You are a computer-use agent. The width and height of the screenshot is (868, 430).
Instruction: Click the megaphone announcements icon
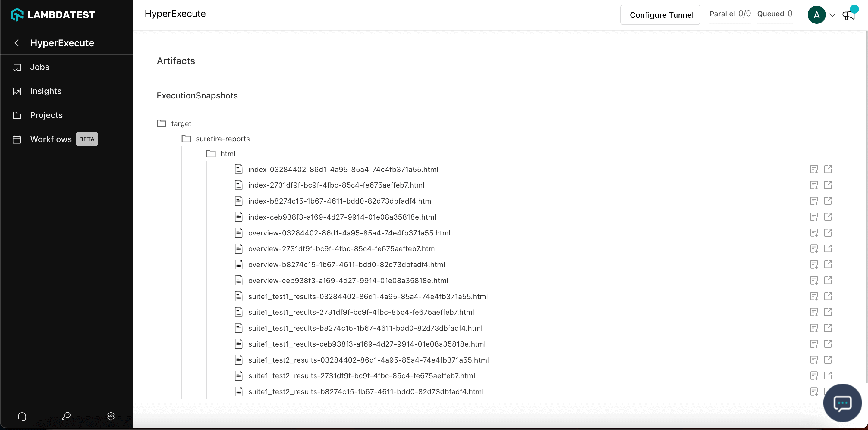tap(848, 15)
